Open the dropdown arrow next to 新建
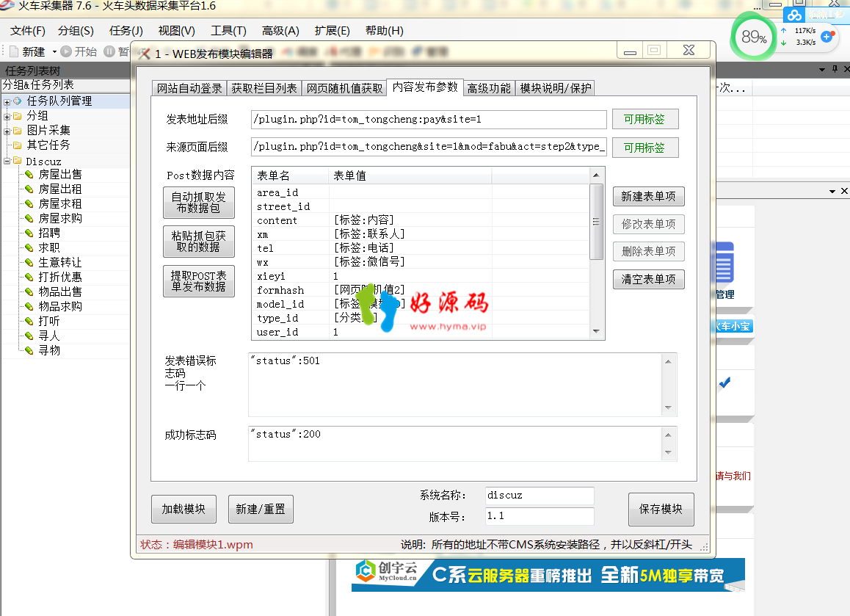The width and height of the screenshot is (850, 616). pos(54,52)
